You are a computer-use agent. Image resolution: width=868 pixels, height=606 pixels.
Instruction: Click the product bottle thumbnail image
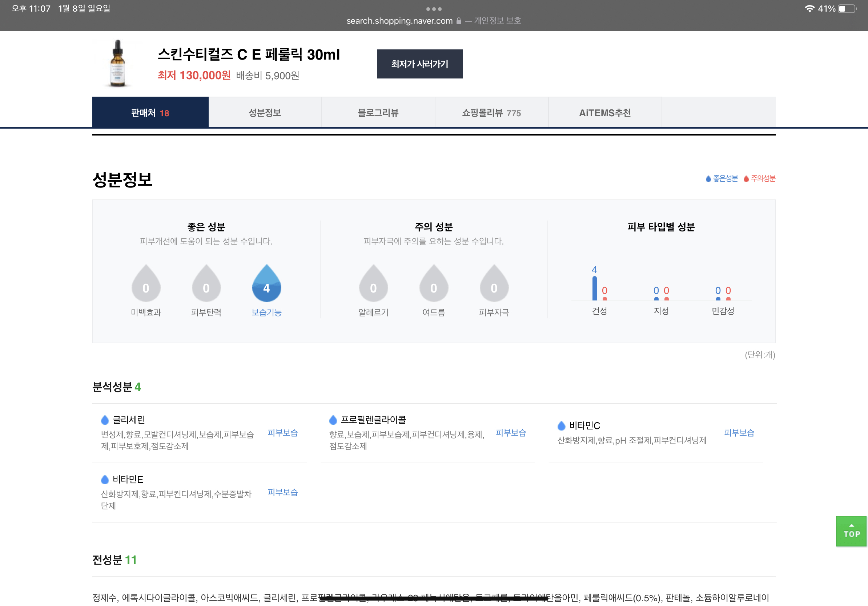point(117,64)
